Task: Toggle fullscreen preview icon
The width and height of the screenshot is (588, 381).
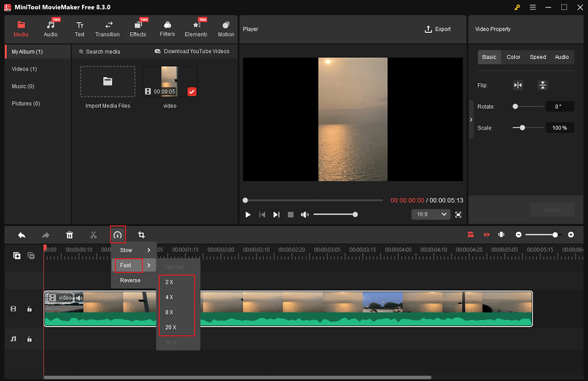Action: [458, 215]
